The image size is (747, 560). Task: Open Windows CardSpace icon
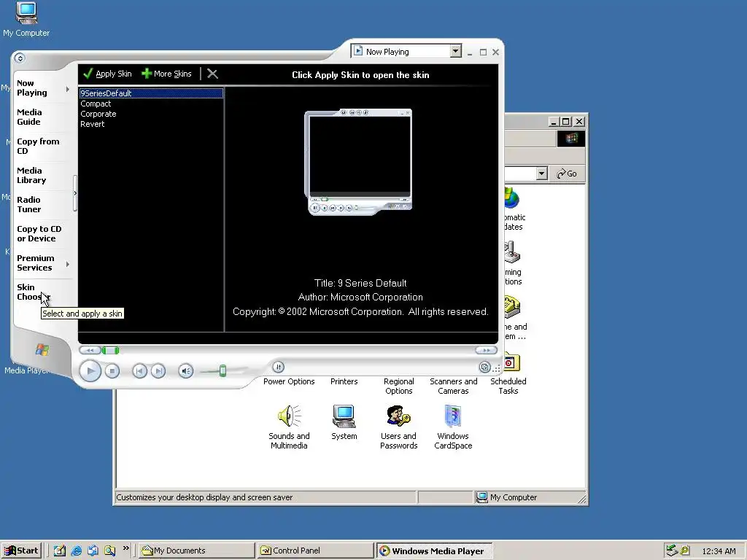(x=453, y=427)
